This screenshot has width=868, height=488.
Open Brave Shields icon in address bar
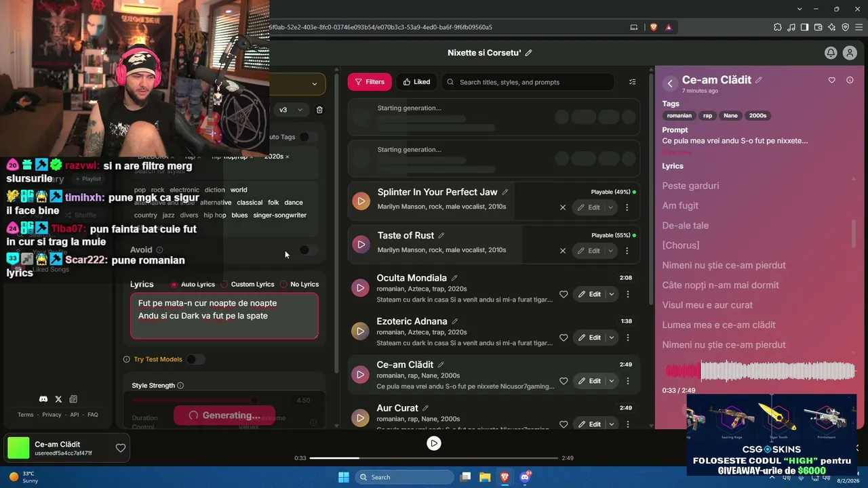[x=654, y=27]
